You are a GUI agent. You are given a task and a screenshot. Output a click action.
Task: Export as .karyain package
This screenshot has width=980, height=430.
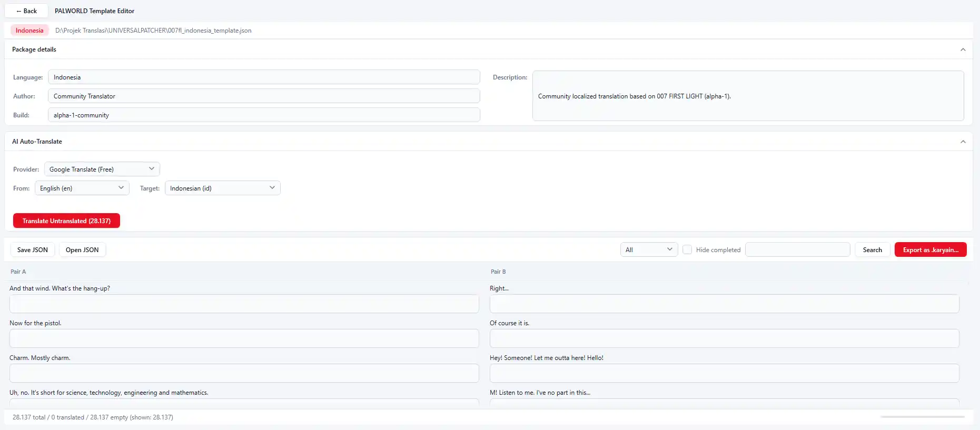[930, 250]
